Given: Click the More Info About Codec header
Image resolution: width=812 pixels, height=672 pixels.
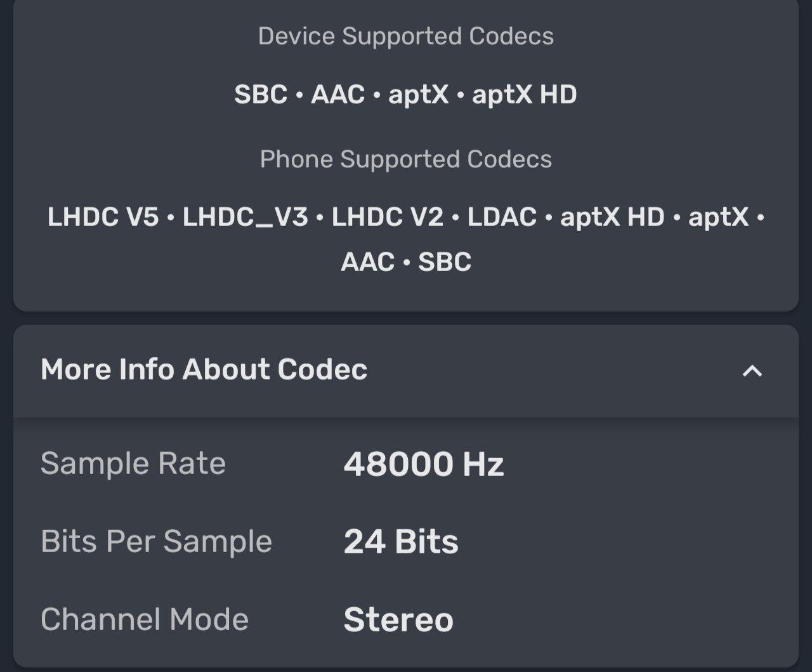Looking at the screenshot, I should 204,369.
